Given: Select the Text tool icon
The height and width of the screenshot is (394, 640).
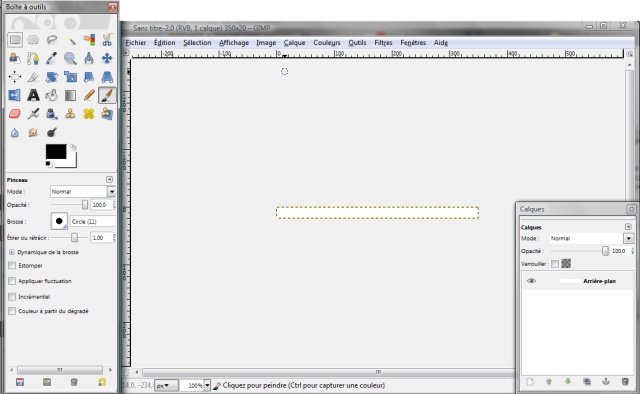Looking at the screenshot, I should (x=33, y=96).
